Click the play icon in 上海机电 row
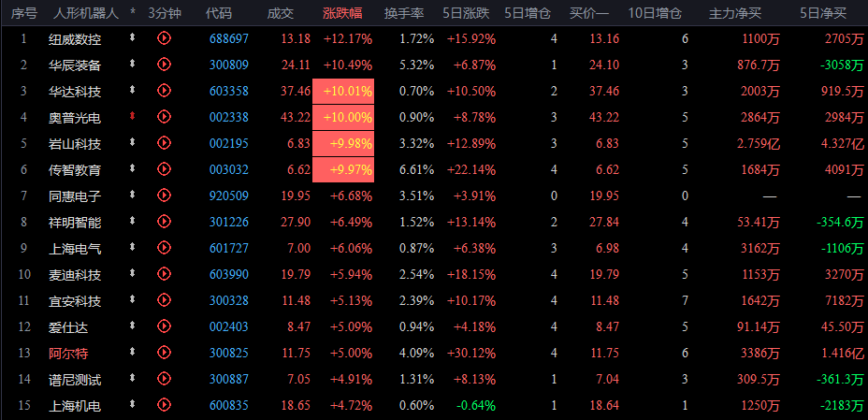 click(164, 404)
